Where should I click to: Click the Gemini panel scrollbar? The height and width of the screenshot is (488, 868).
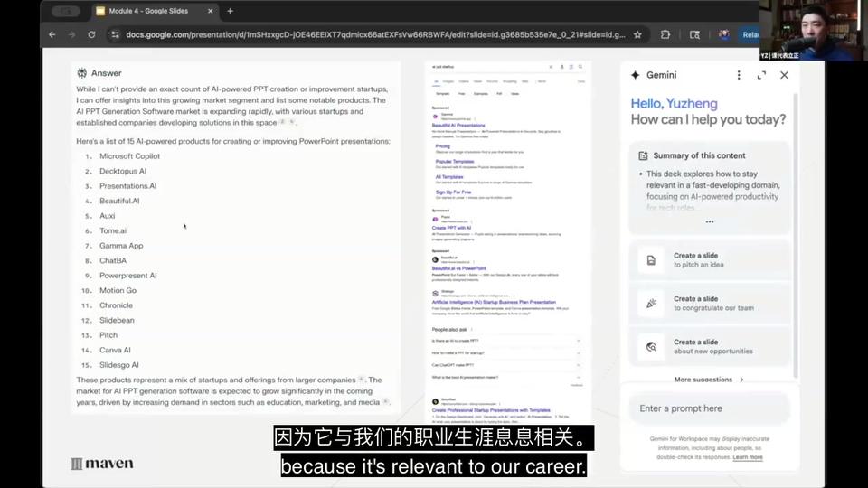(796, 235)
